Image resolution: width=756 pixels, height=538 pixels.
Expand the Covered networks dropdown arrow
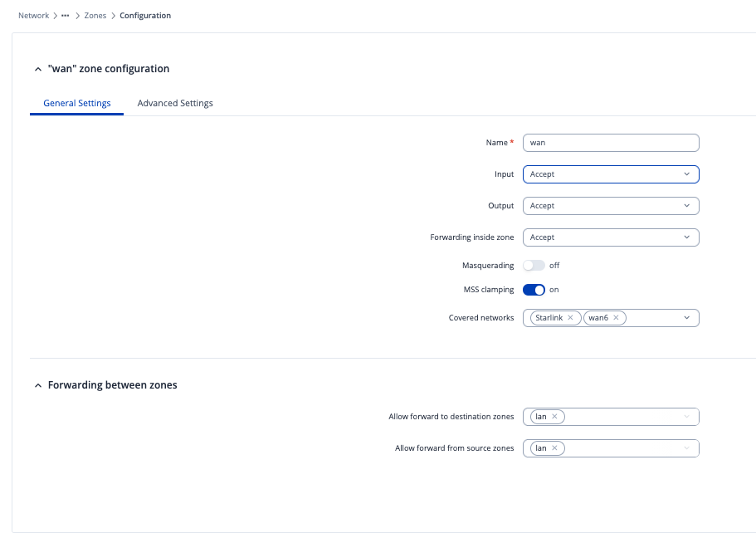click(x=686, y=318)
